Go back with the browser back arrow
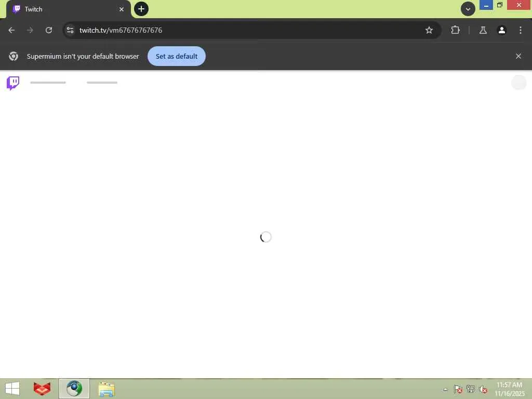This screenshot has height=399, width=532. tap(11, 30)
